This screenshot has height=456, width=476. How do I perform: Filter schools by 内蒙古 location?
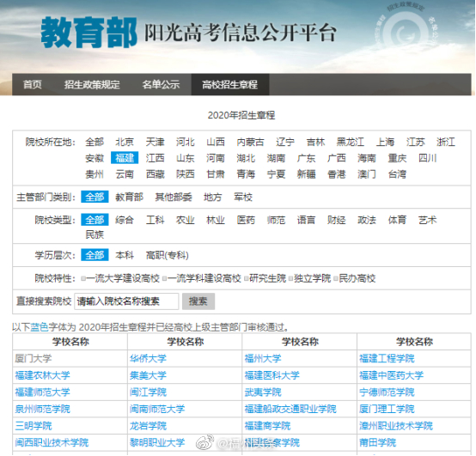pos(250,142)
